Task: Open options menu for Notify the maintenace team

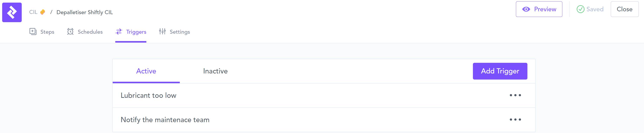Action: (515, 120)
